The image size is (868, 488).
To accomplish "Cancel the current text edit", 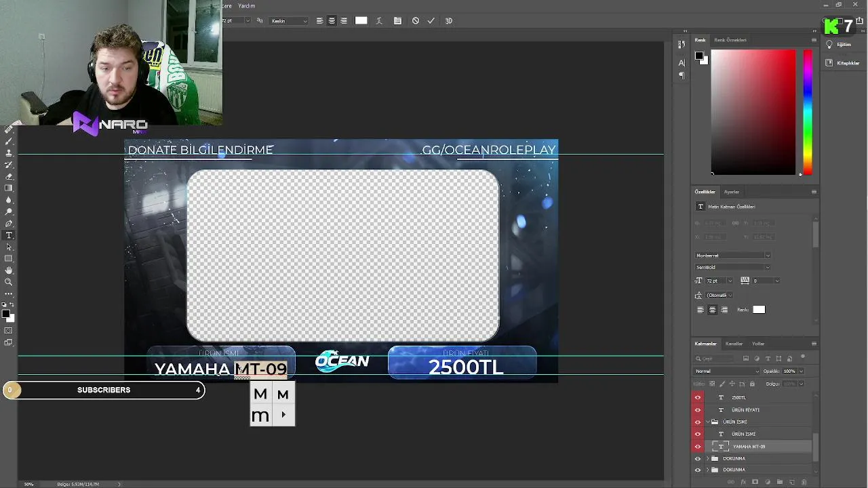I will point(416,21).
